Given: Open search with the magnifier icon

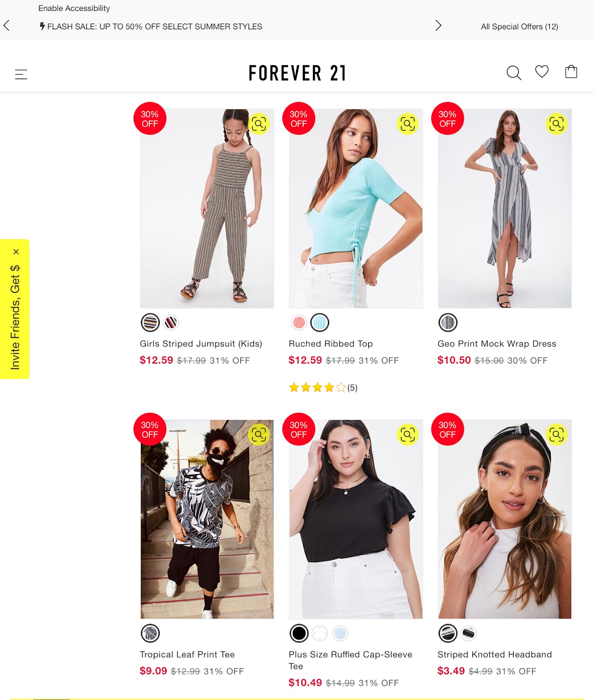Looking at the screenshot, I should point(513,73).
